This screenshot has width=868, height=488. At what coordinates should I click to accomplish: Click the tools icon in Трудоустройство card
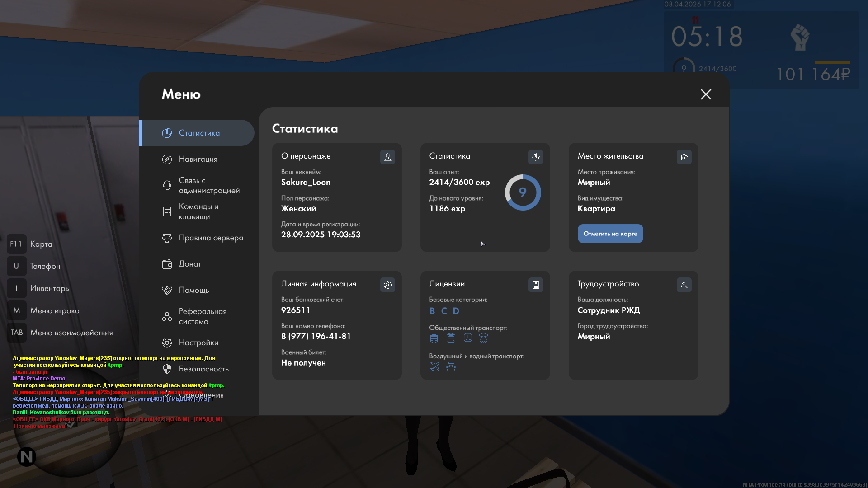(x=684, y=285)
